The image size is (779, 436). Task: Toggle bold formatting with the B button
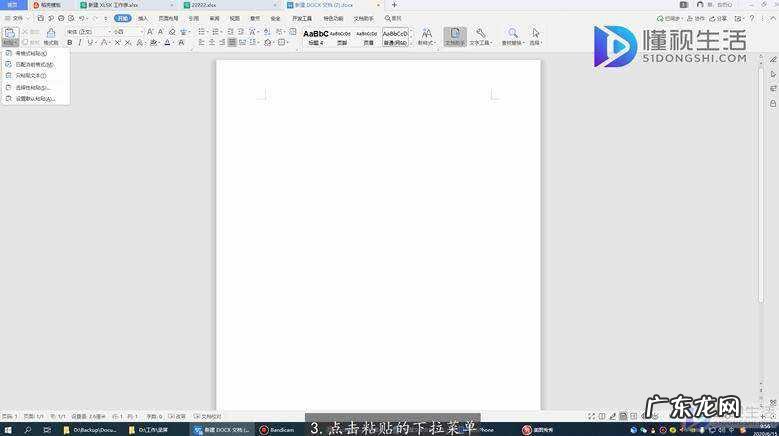[x=69, y=43]
